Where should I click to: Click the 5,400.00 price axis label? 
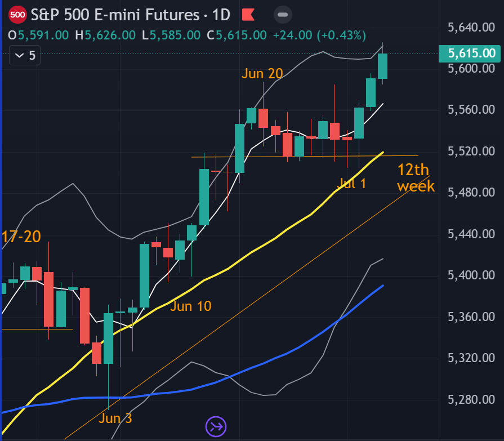pyautogui.click(x=471, y=275)
